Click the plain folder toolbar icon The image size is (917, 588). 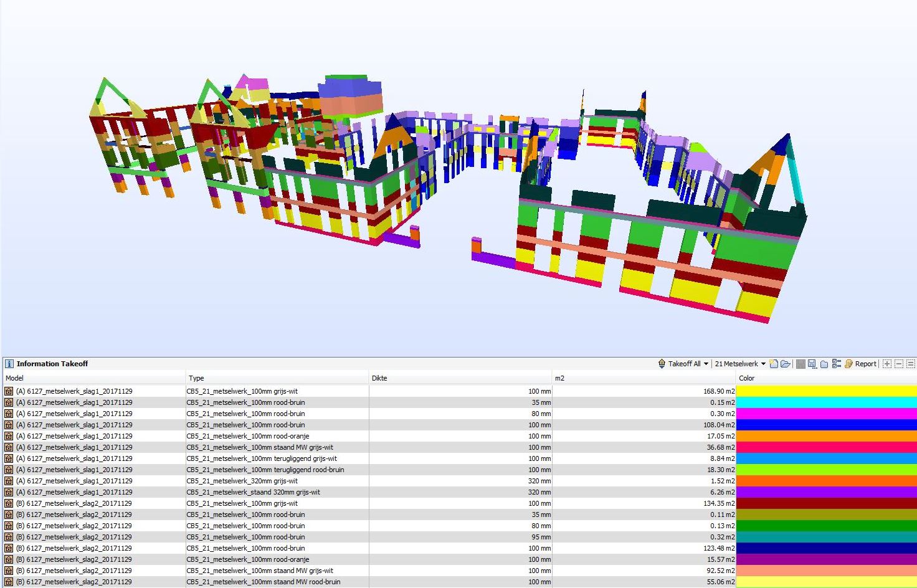pos(824,364)
